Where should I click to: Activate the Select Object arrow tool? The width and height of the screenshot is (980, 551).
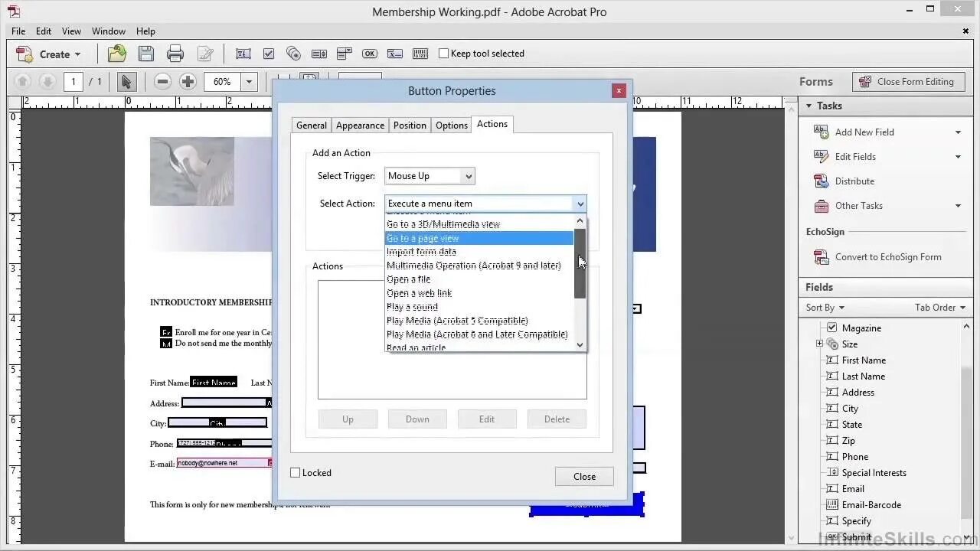[126, 81]
